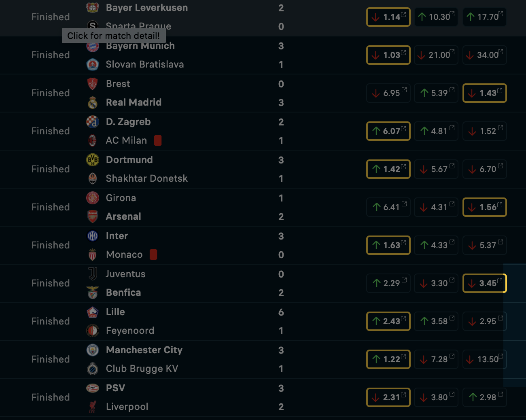The image size is (526, 420).
Task: Select the 1.43 away odds for Real Madrid
Action: coord(485,93)
